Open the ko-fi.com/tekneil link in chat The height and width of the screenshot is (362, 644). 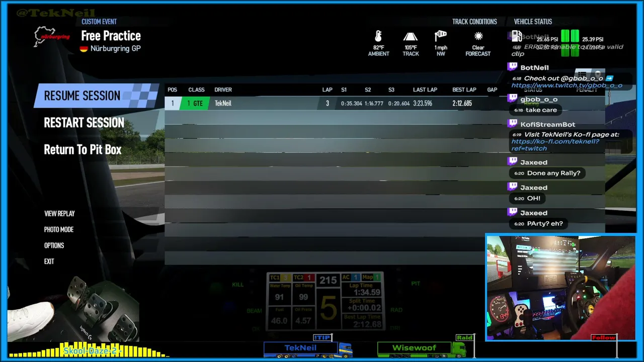(x=555, y=145)
